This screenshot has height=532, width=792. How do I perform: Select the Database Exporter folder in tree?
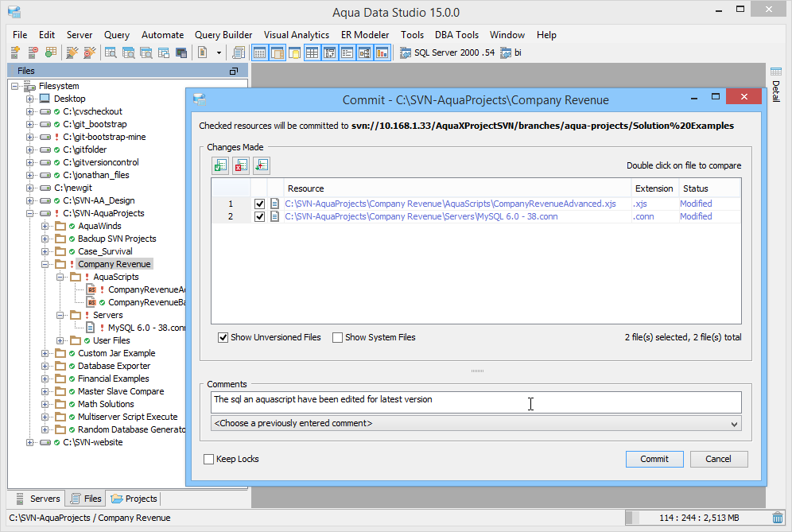pos(115,366)
